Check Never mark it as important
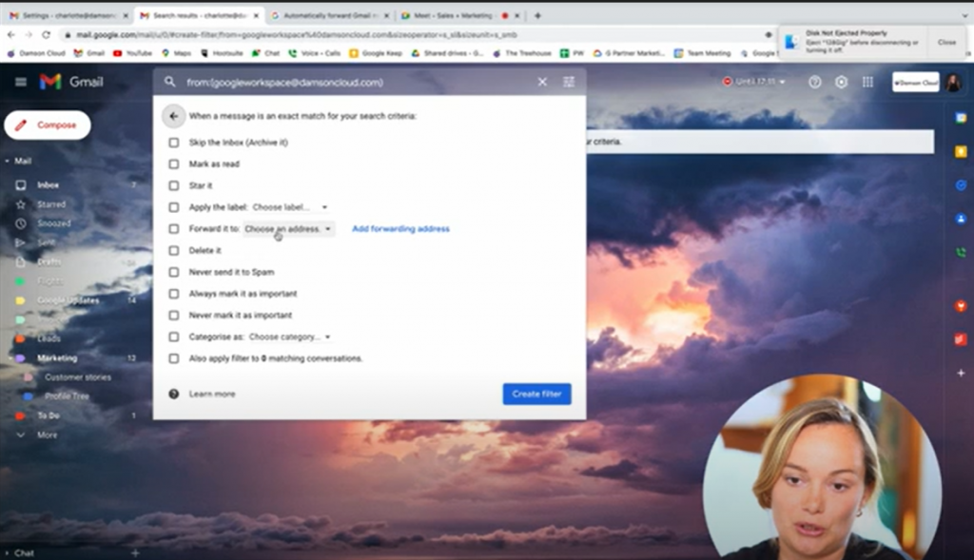The image size is (974, 560). [x=174, y=316]
